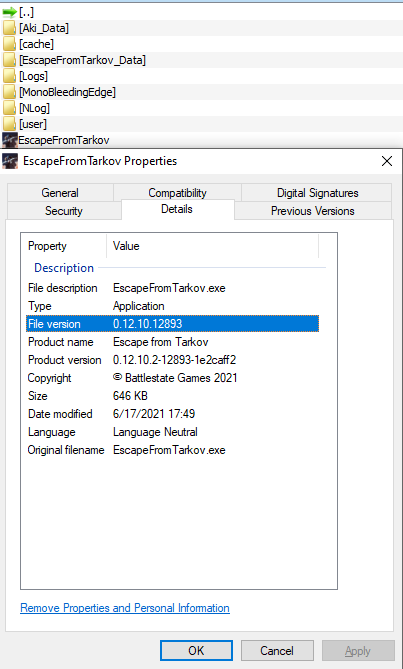Viewport: 403px width, 669px height.
Task: Click the Application type value
Action: click(x=139, y=306)
